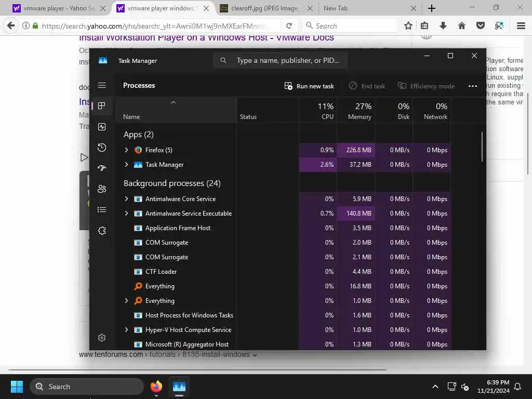The height and width of the screenshot is (399, 532).
Task: Open Details page list icon in sidebar
Action: (x=102, y=210)
